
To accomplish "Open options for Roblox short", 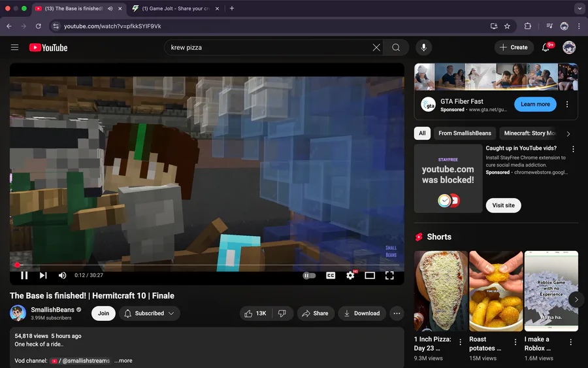I will pyautogui.click(x=570, y=342).
